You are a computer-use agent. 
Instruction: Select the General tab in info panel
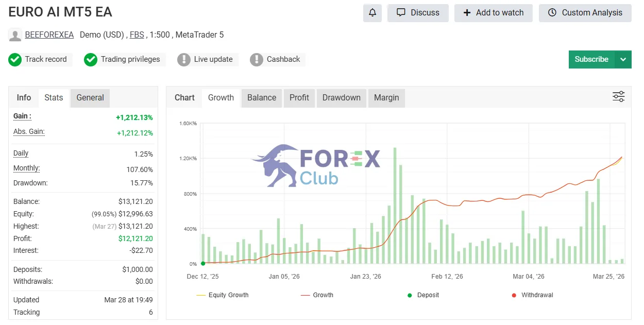coord(90,98)
